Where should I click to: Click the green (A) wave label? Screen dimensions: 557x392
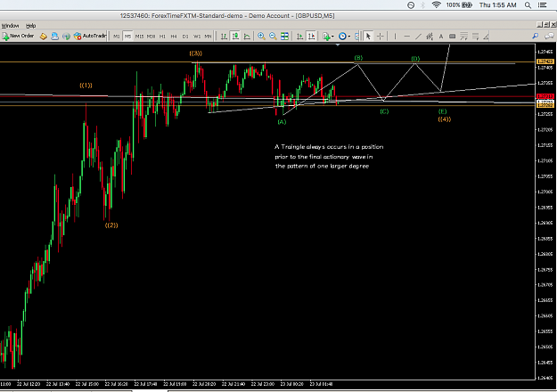pos(282,122)
